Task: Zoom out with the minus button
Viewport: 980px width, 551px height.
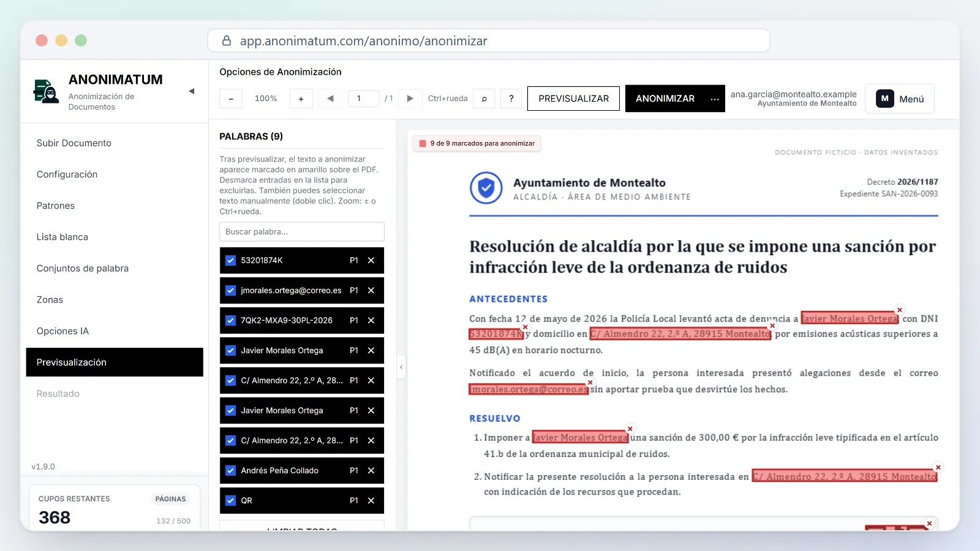Action: pyautogui.click(x=231, y=99)
